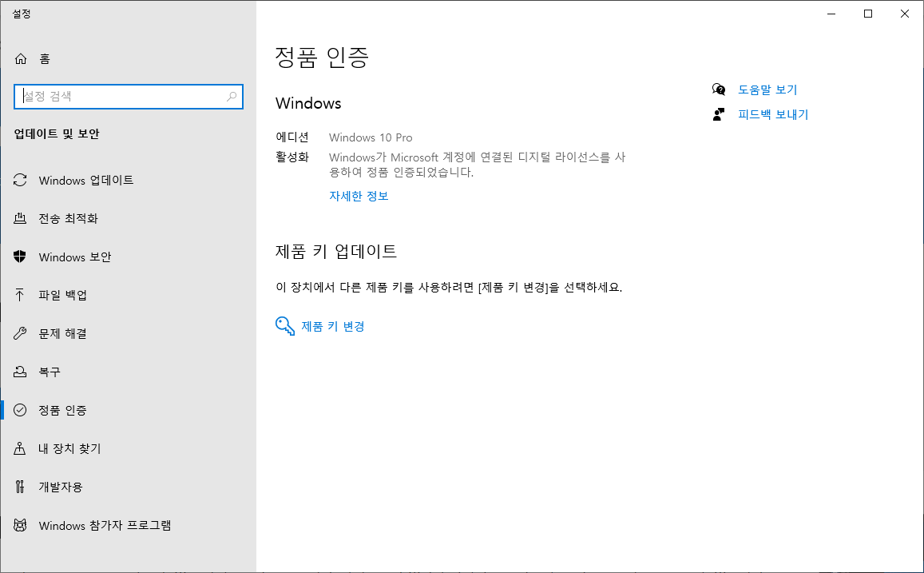
Task: Click the 정품 인증 page heading
Action: [322, 58]
